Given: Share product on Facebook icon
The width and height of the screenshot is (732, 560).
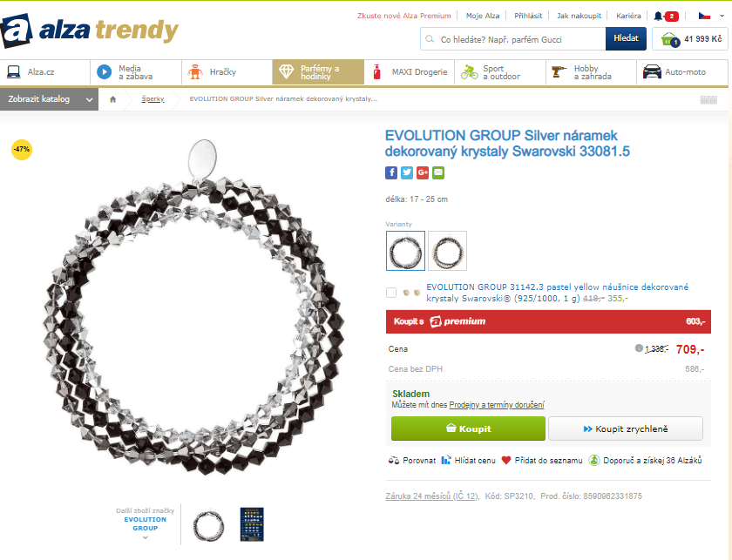Looking at the screenshot, I should coord(391,172).
